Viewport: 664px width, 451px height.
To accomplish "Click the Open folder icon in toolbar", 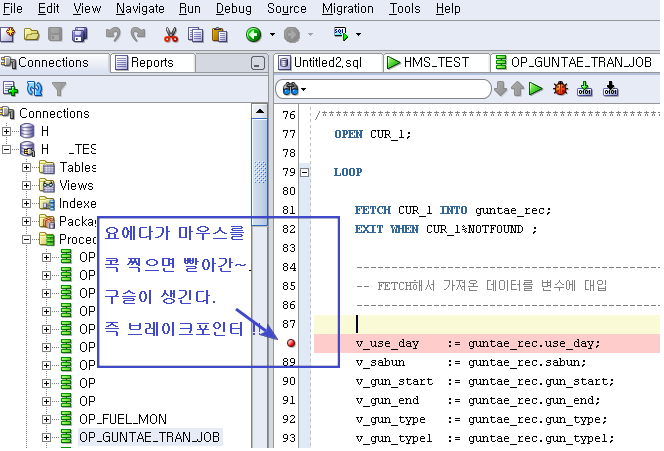I will [x=32, y=35].
